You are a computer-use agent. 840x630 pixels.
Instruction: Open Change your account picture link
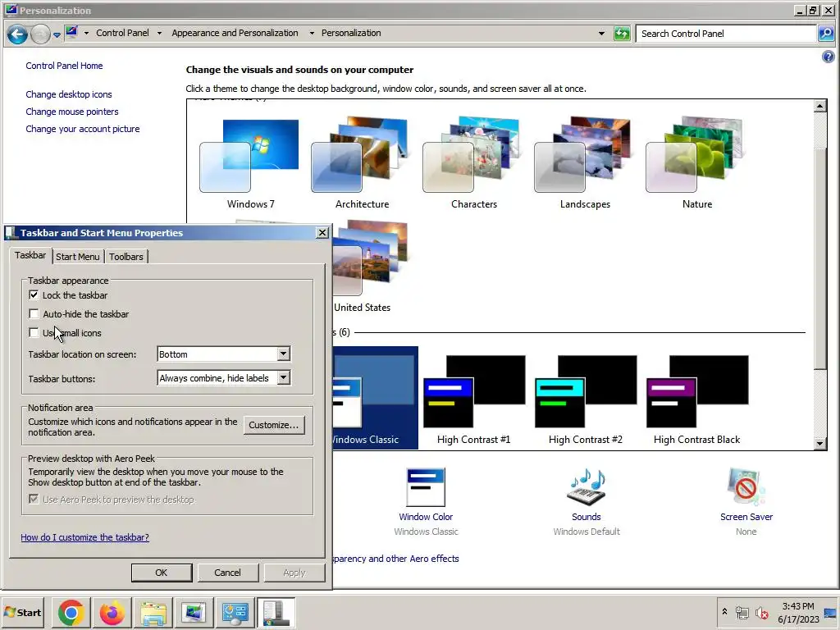point(83,129)
